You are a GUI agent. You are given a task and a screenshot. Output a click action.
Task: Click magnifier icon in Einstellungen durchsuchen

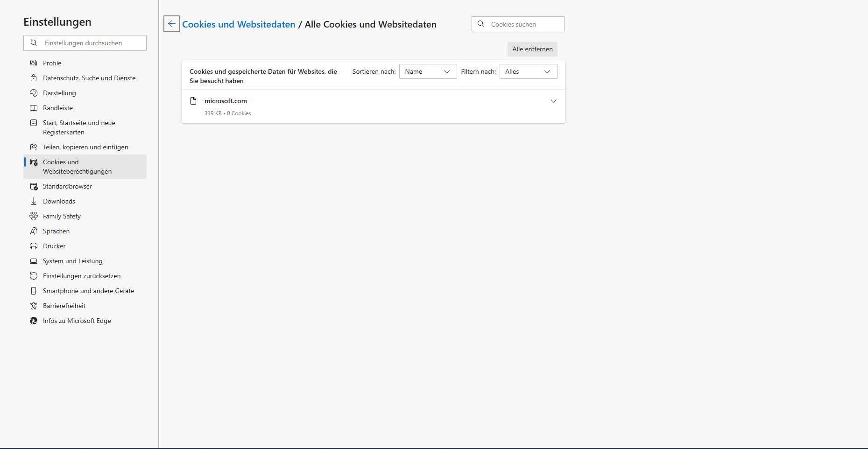(34, 43)
